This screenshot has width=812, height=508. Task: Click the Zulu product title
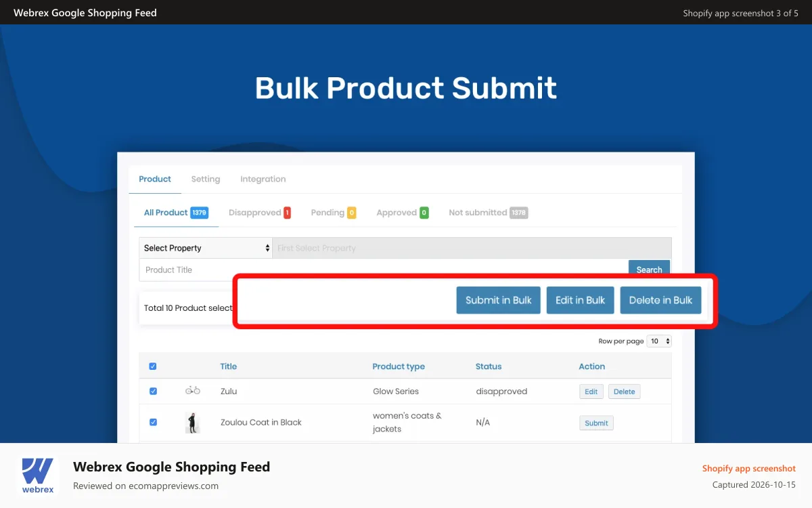click(x=229, y=391)
